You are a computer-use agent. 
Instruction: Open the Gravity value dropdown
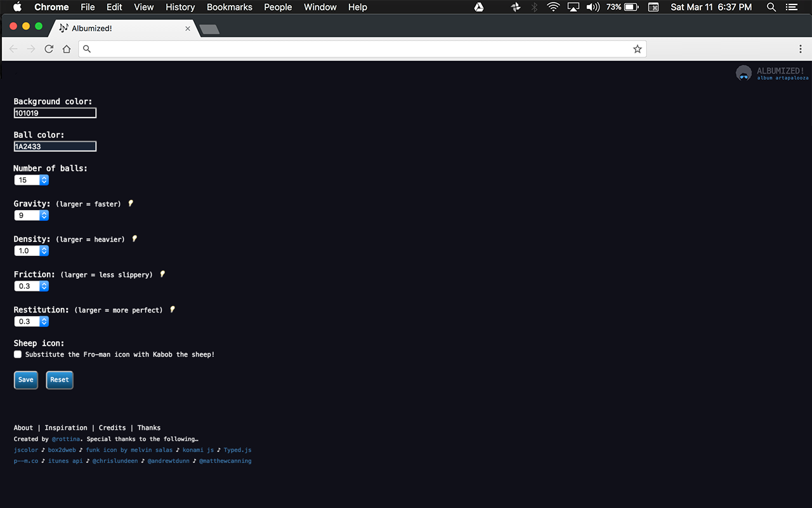(x=32, y=215)
